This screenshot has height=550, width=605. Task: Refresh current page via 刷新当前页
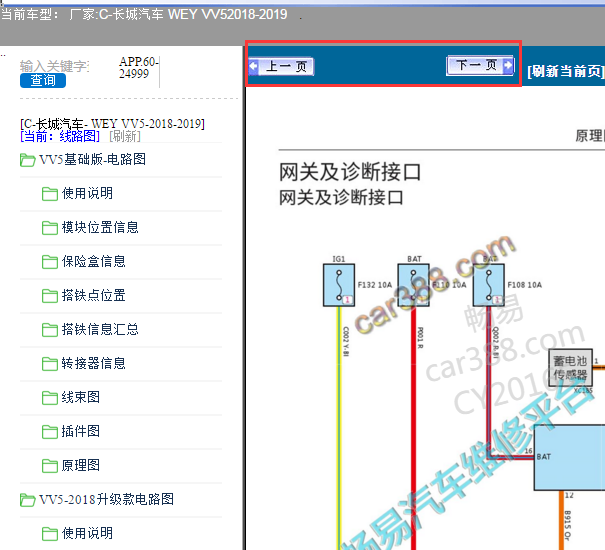[x=565, y=71]
